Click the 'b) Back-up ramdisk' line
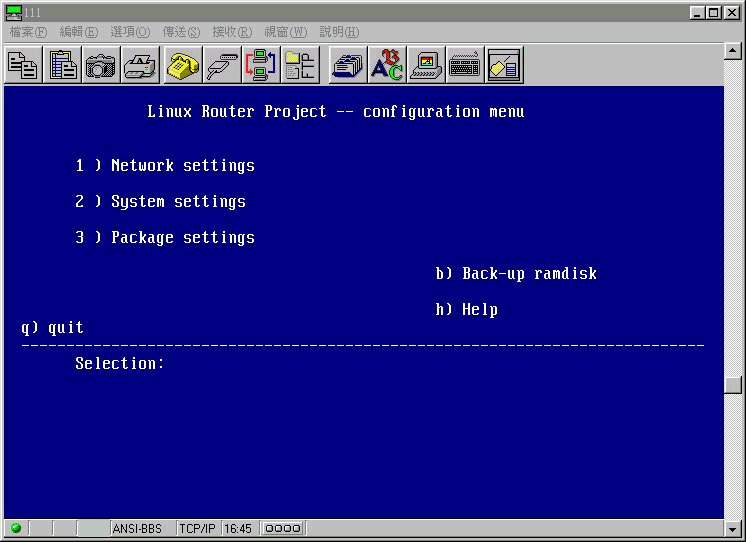The image size is (746, 542). coord(516,274)
